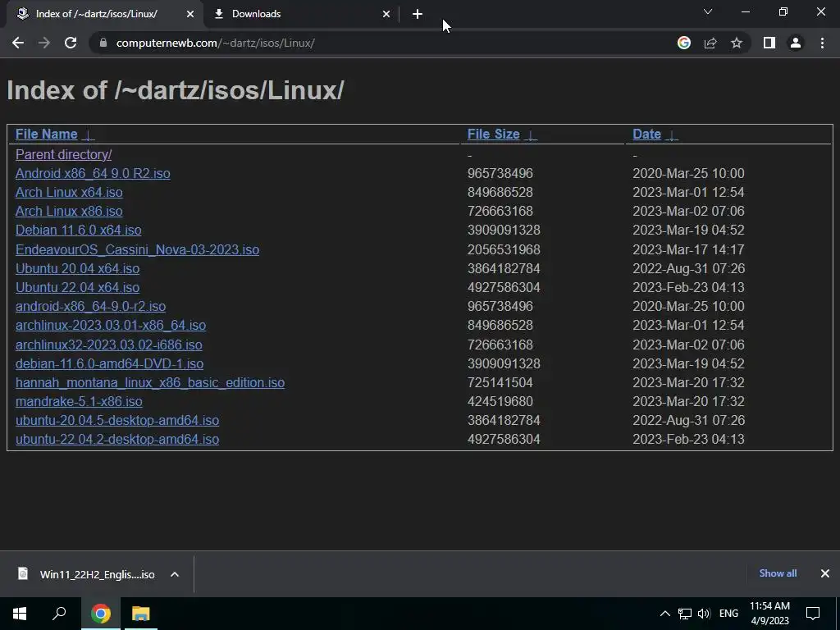Click ubuntu-22.04.2-desktop-amd64.iso link

(117, 440)
